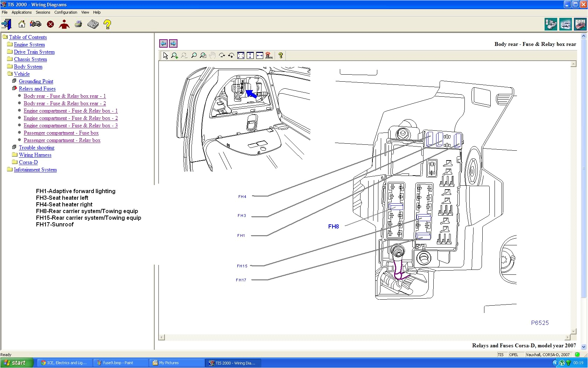Open Engine compartment - Fuse & Relay box - 2
588x368 pixels.
[71, 118]
